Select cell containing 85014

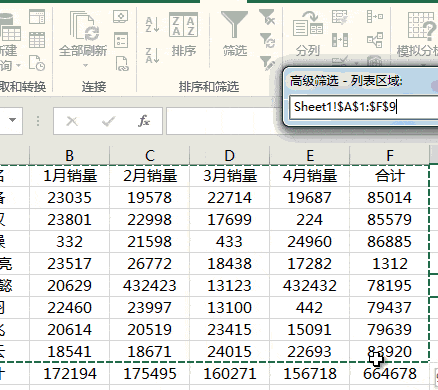pos(390,198)
